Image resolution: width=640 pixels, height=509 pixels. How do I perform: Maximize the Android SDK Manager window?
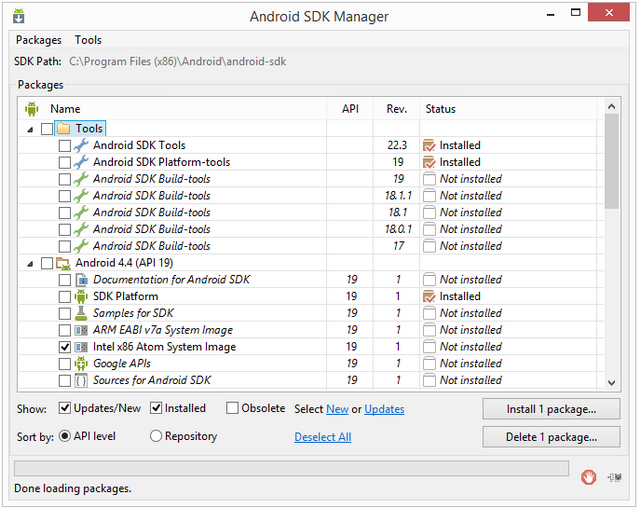(x=576, y=13)
